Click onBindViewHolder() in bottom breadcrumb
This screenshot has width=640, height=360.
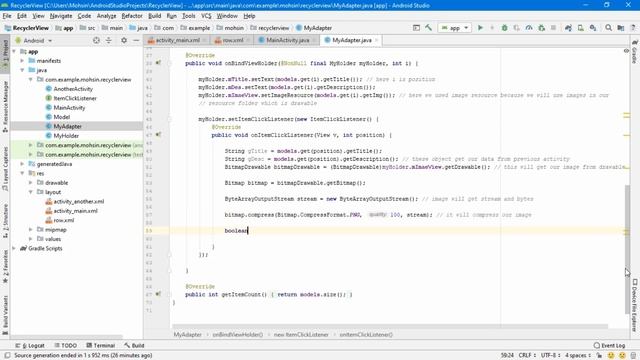(238, 334)
